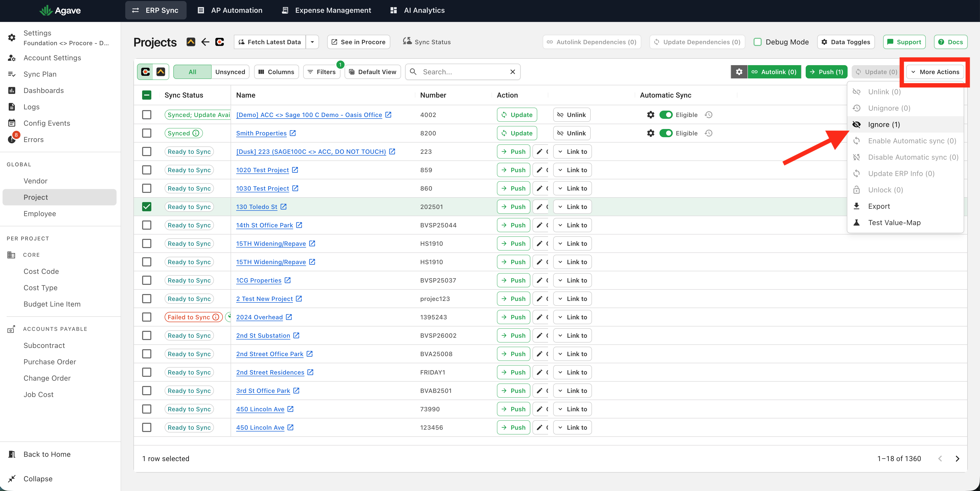Screen dimensions: 980x491
Task: Click the gear icon next to Autolink
Action: pos(739,72)
